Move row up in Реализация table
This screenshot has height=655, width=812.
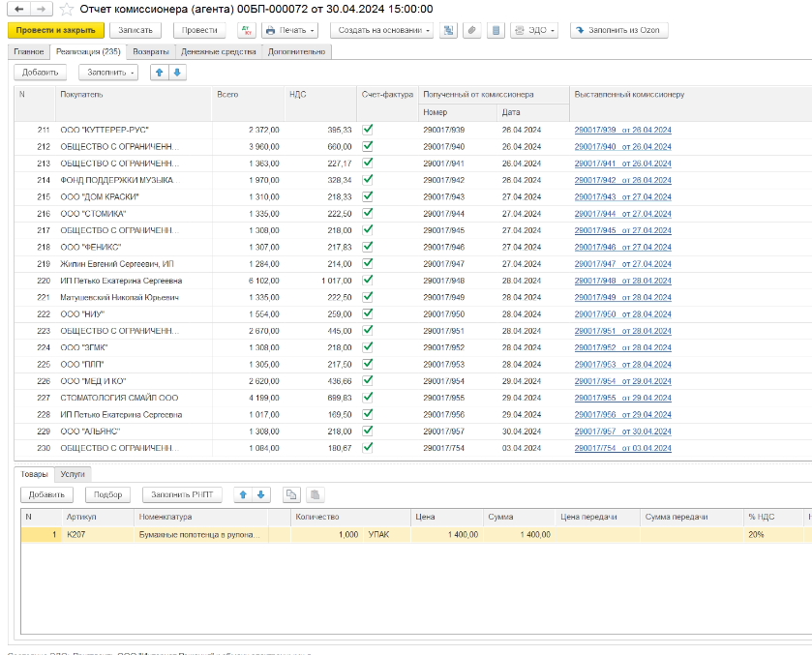click(160, 73)
